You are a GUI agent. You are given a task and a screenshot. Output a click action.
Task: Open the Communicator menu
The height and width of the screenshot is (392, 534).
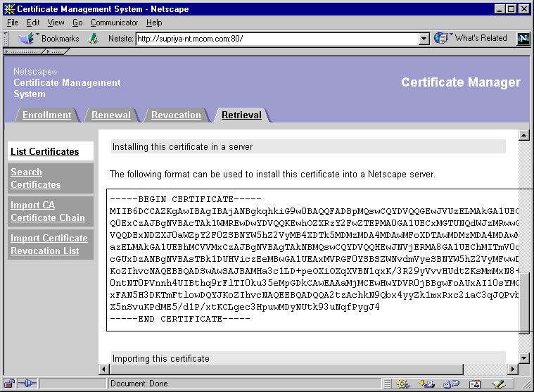point(114,23)
